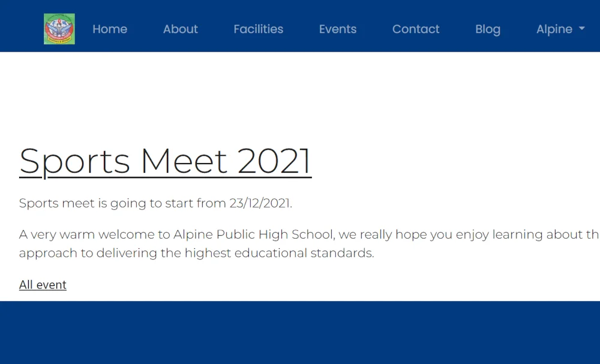The image size is (600, 364).
Task: Expand the Alpine dropdown menu
Action: (560, 29)
